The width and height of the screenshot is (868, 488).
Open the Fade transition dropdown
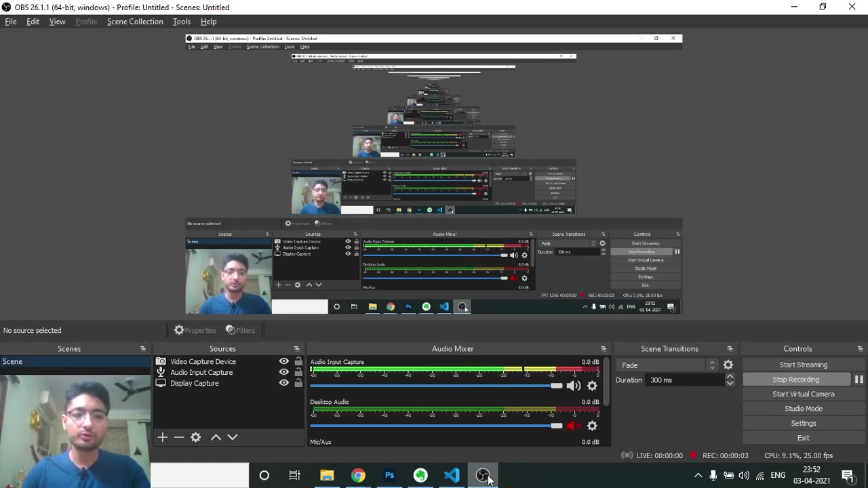668,365
